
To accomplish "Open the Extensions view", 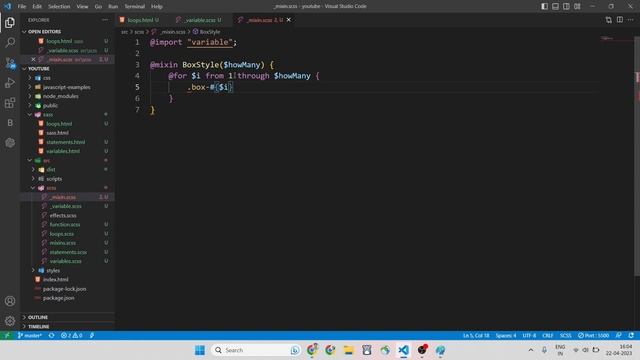I will pos(10,102).
